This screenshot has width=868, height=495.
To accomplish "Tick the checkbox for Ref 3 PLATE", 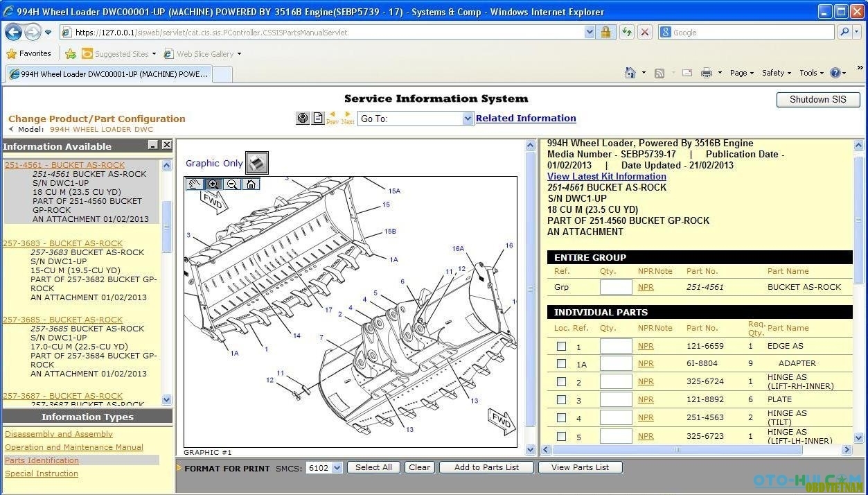I will [561, 399].
